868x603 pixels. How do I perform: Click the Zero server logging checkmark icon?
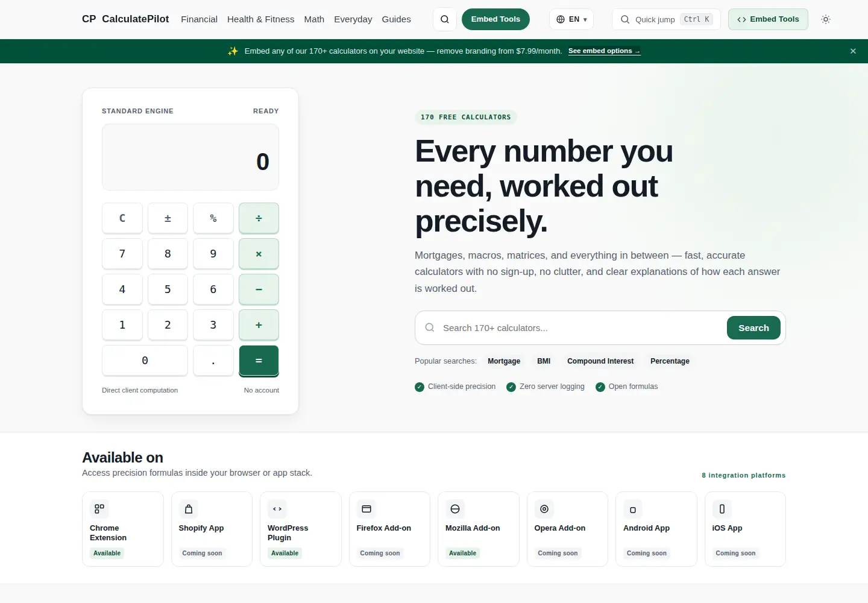click(x=511, y=387)
